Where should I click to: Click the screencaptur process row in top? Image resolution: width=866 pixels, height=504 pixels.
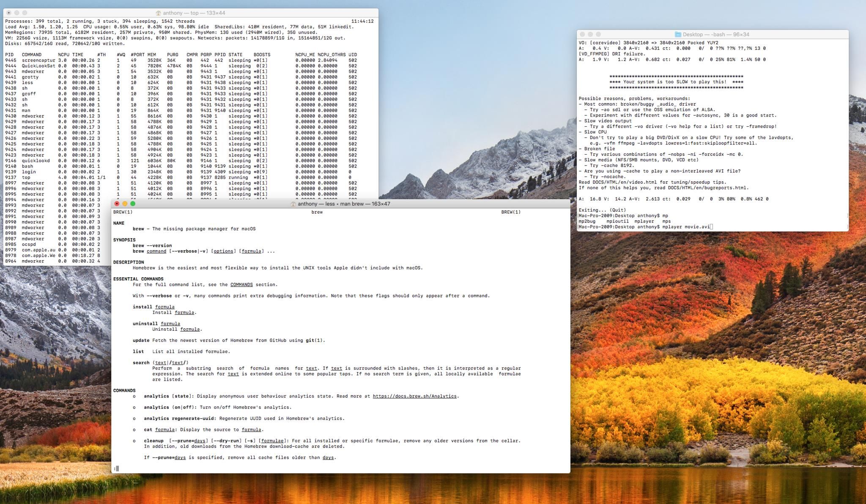pyautogui.click(x=38, y=60)
